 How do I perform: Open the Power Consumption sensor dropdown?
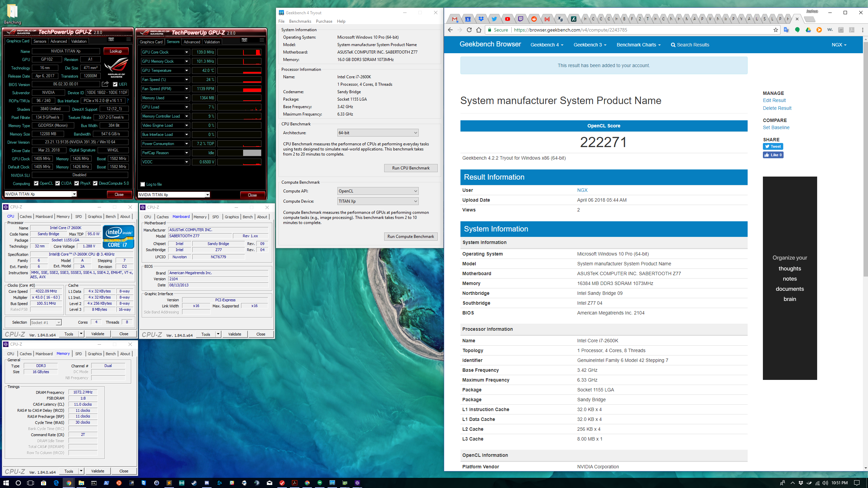tap(186, 144)
